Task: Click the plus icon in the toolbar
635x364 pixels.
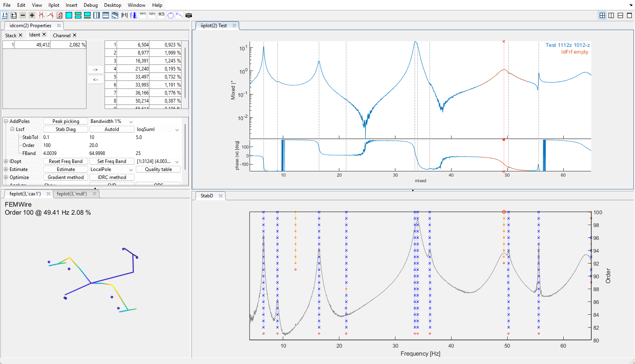Action: (32, 15)
